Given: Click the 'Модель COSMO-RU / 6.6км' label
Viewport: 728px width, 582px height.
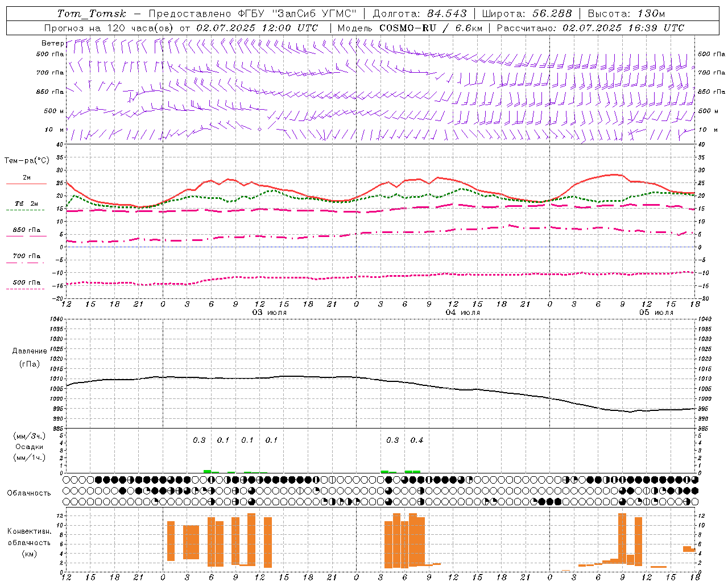Looking at the screenshot, I should tap(410, 28).
